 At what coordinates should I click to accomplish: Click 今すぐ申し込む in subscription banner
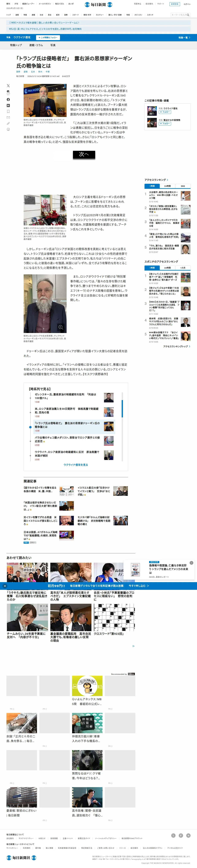tap(139, 586)
